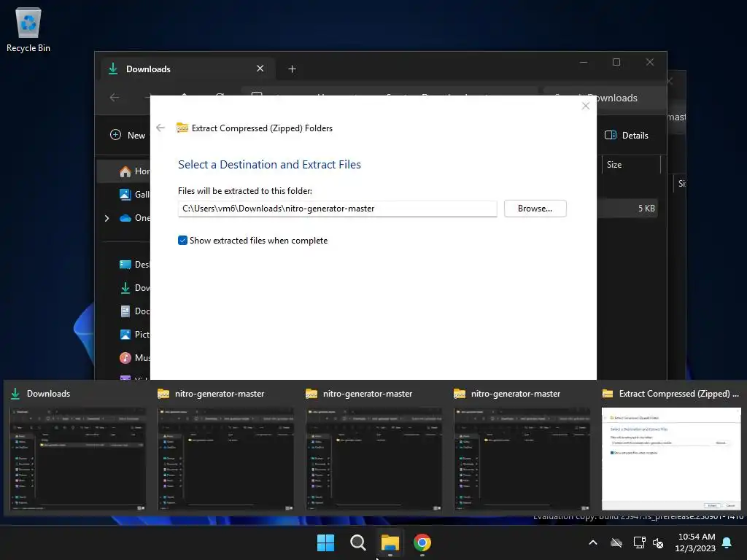Open Desktop in the navigation pane

tap(134, 264)
